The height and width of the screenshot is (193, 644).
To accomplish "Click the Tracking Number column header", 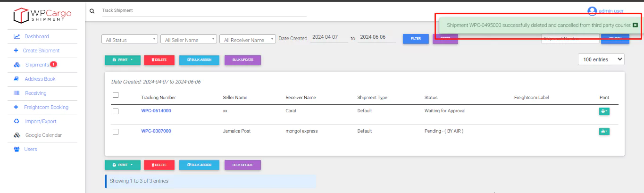I will click(159, 98).
